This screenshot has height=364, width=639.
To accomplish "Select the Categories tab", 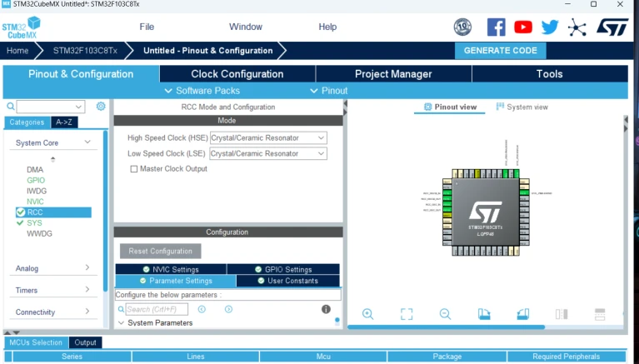I will point(27,122).
